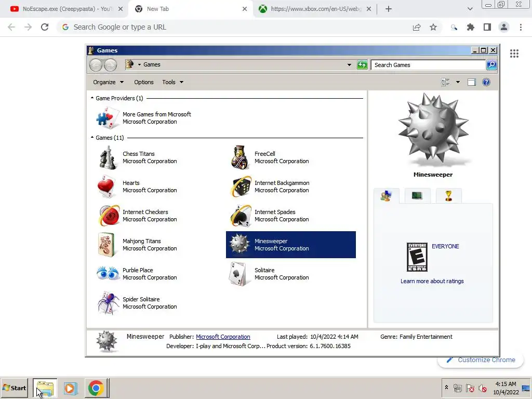The width and height of the screenshot is (532, 399).
Task: Click inside the Search Games field
Action: (429, 65)
